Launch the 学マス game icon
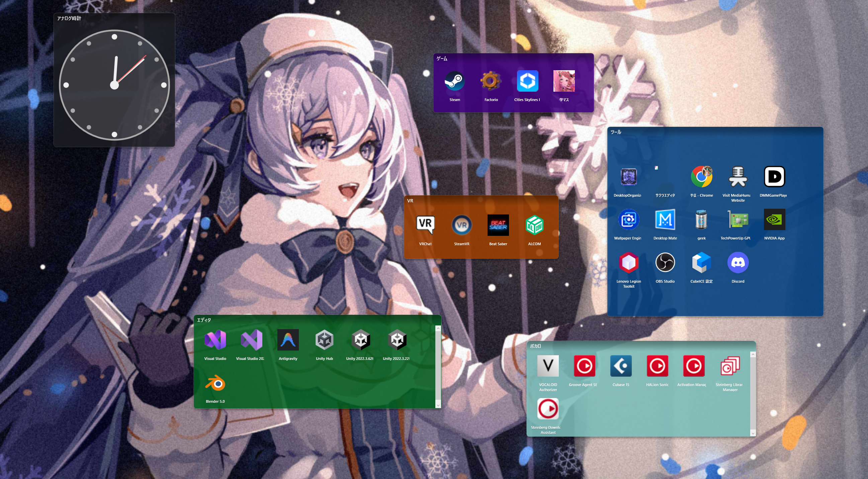The height and width of the screenshot is (479, 868). point(564,81)
